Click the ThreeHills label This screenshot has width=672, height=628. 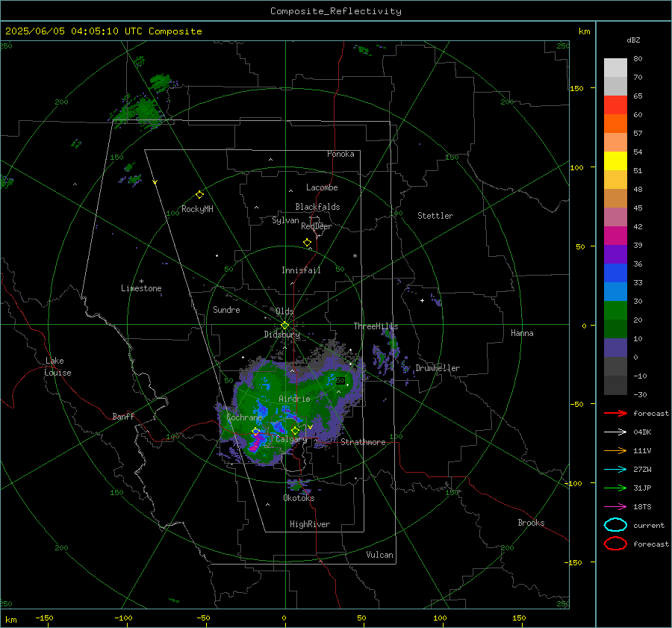coord(376,326)
